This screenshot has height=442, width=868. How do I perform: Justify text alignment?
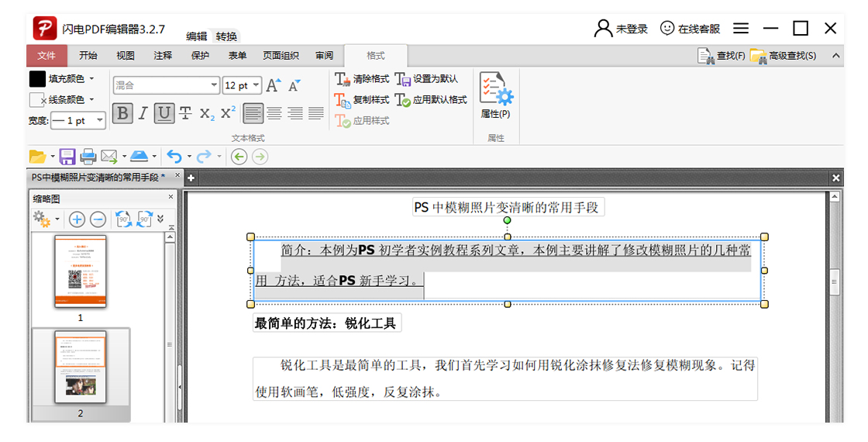click(x=316, y=113)
